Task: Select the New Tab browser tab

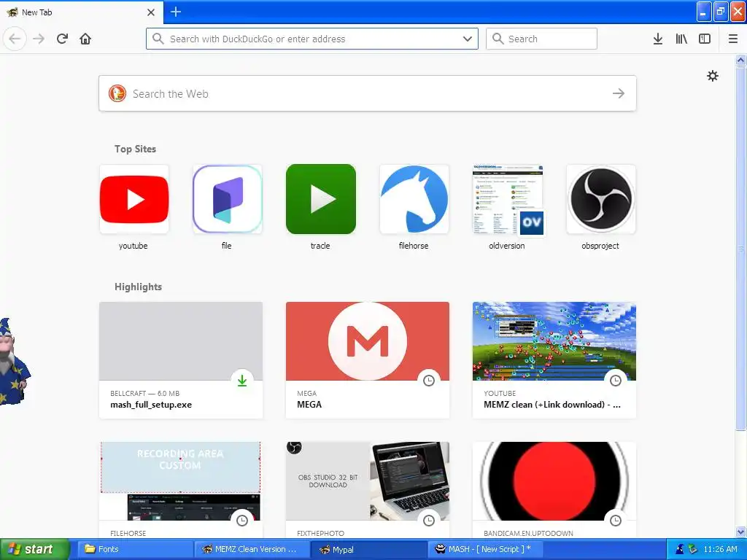Action: pos(82,12)
